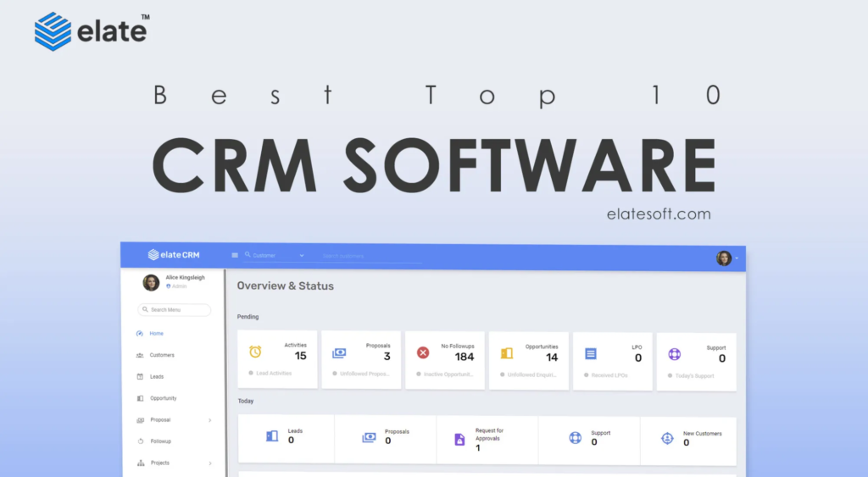Open the Followup menu item
The image size is (868, 477).
pos(161,441)
